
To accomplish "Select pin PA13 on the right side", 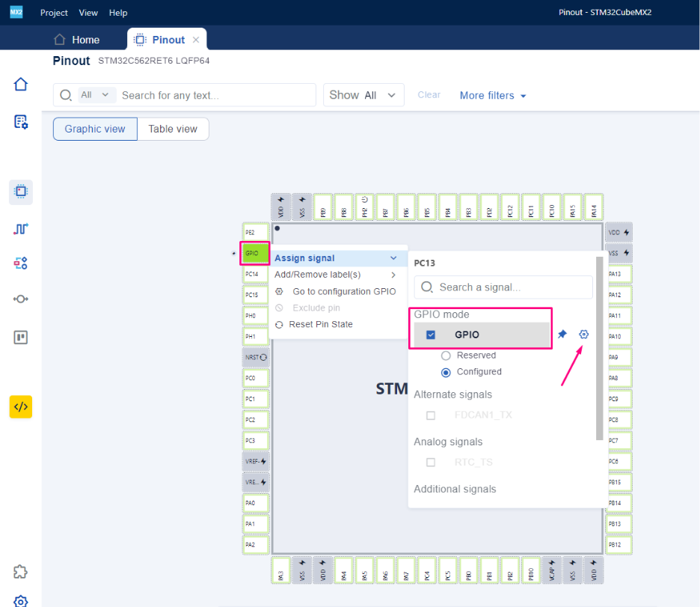I will [618, 274].
